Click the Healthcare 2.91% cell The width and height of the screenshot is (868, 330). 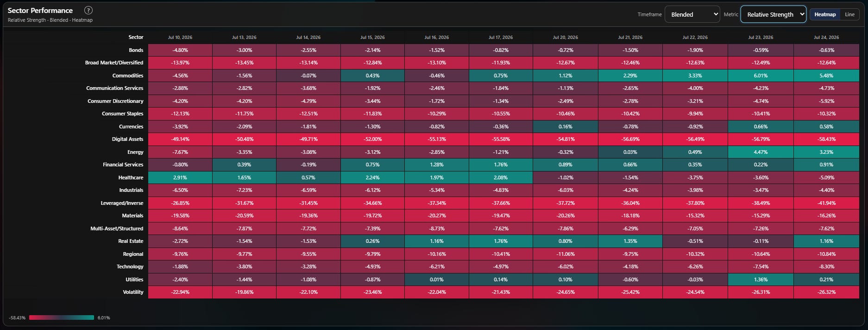click(180, 178)
